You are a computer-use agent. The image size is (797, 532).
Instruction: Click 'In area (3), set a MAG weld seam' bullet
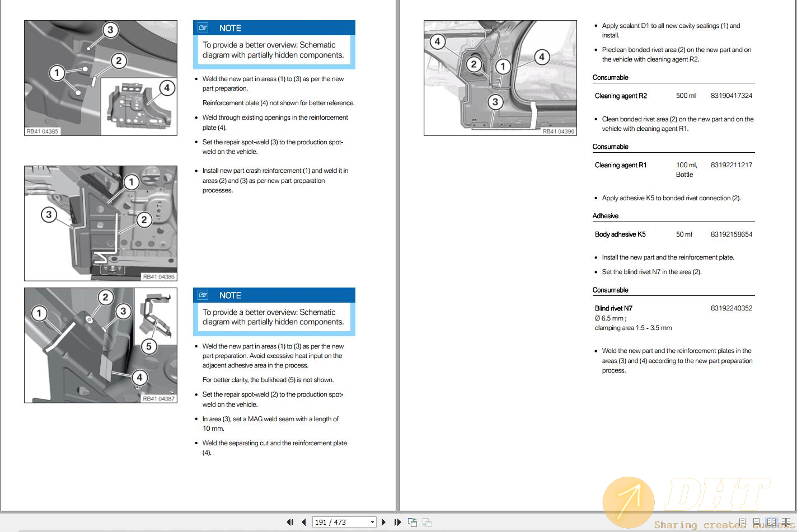pyautogui.click(x=270, y=423)
